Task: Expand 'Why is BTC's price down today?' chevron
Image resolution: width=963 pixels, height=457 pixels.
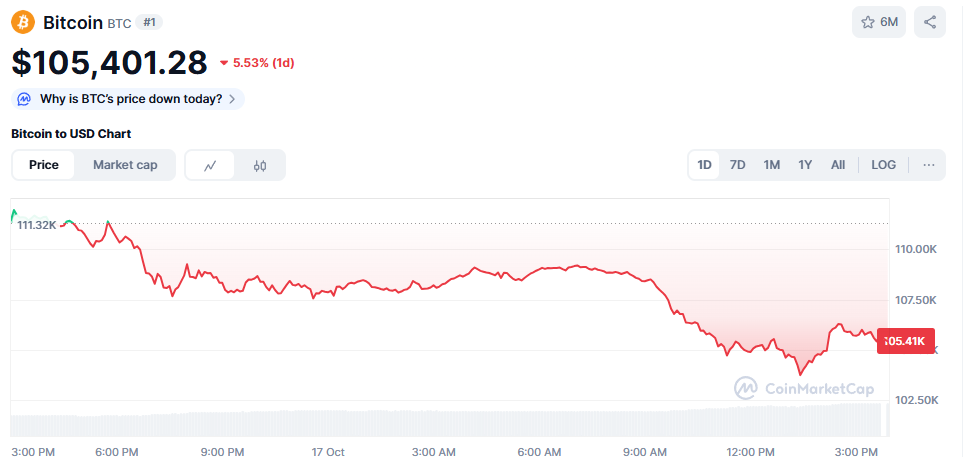Action: pyautogui.click(x=233, y=99)
